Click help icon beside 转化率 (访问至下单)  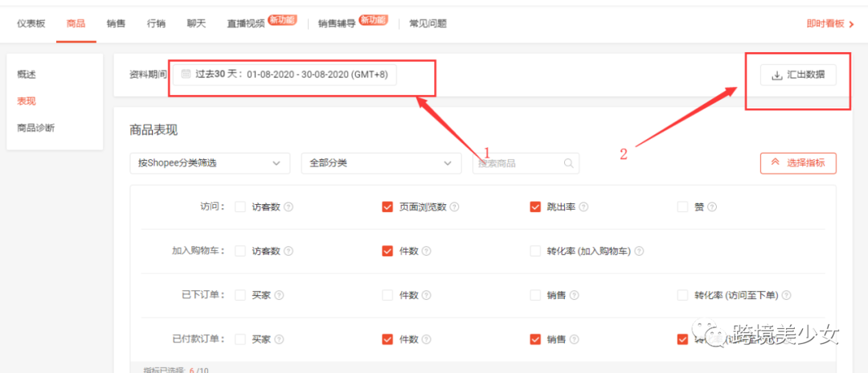pyautogui.click(x=787, y=296)
